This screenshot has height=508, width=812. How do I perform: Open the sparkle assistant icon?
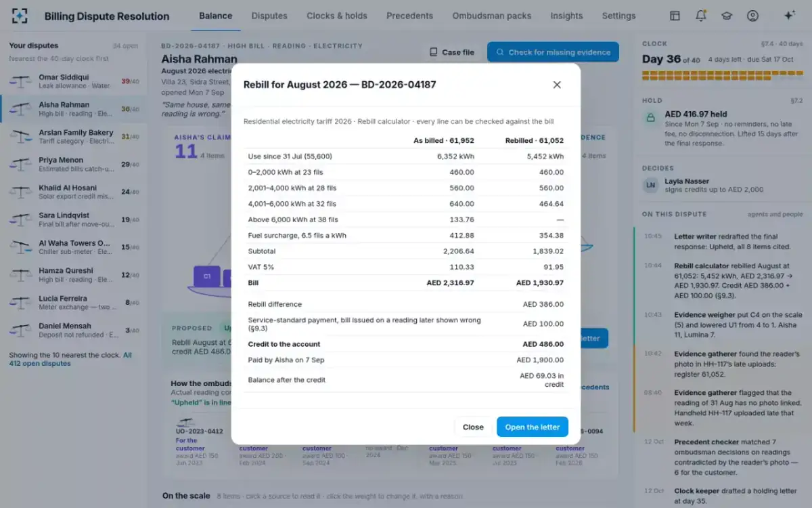tap(789, 16)
